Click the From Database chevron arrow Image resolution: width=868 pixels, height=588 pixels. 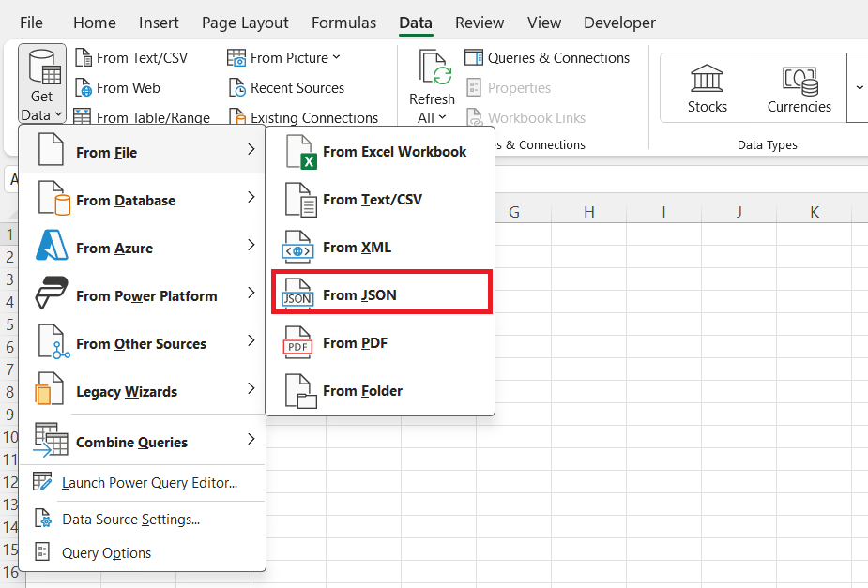(251, 197)
